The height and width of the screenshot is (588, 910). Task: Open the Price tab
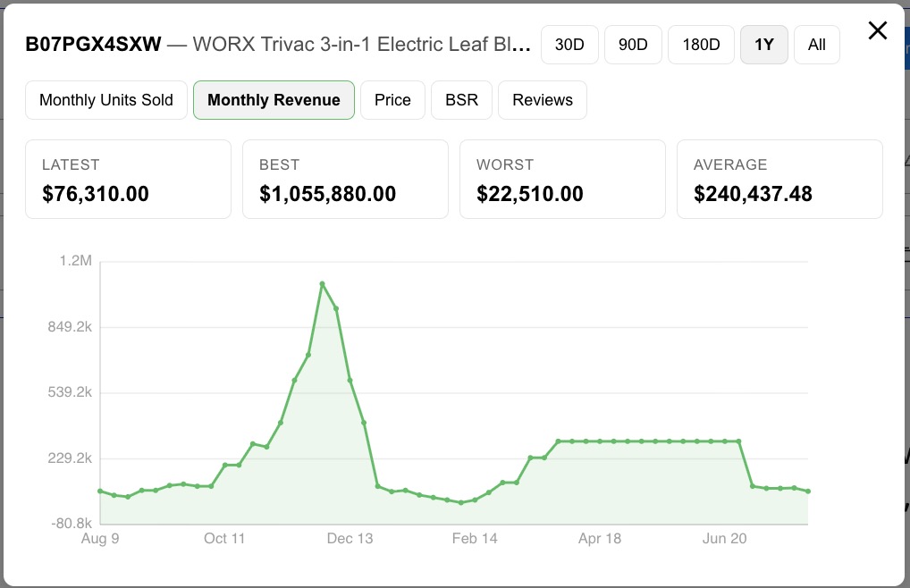click(x=393, y=100)
